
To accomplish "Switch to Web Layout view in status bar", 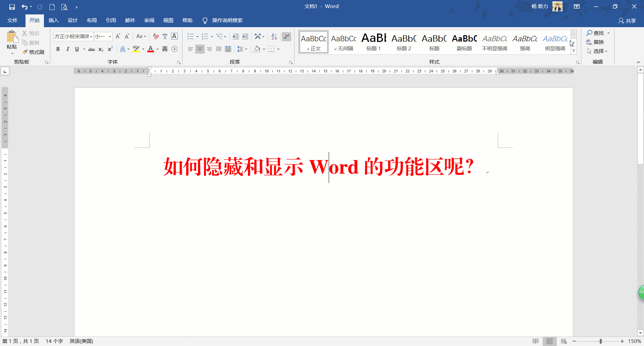I will point(564,341).
